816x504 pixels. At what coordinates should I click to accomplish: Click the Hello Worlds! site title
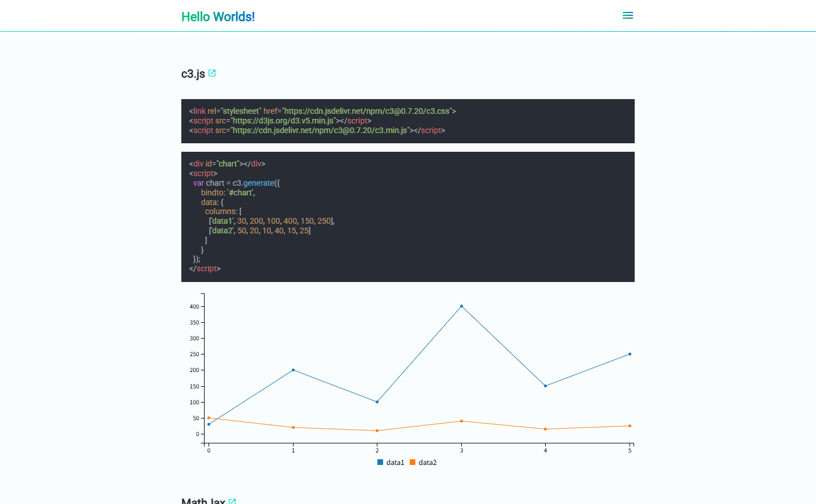pos(218,16)
